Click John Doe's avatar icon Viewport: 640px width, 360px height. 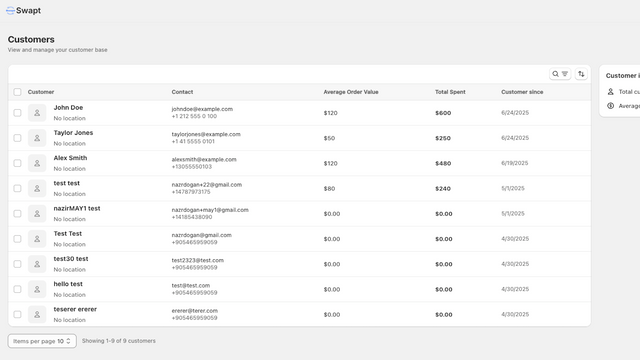37,113
